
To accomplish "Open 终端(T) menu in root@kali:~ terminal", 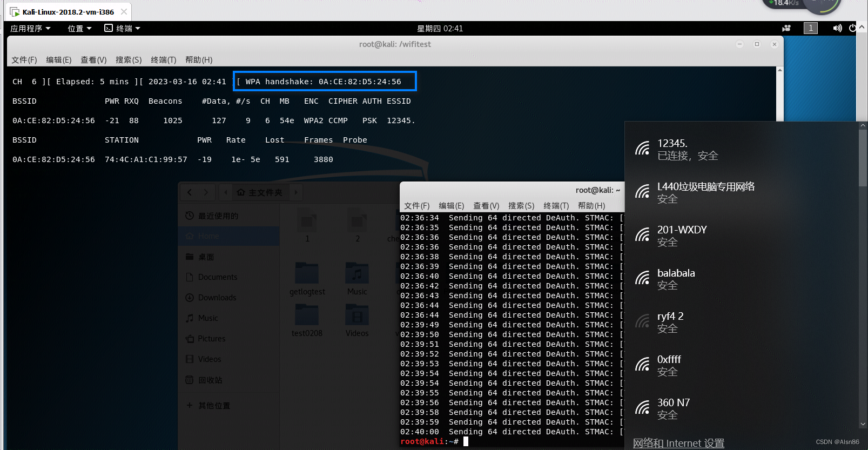I will (x=556, y=205).
